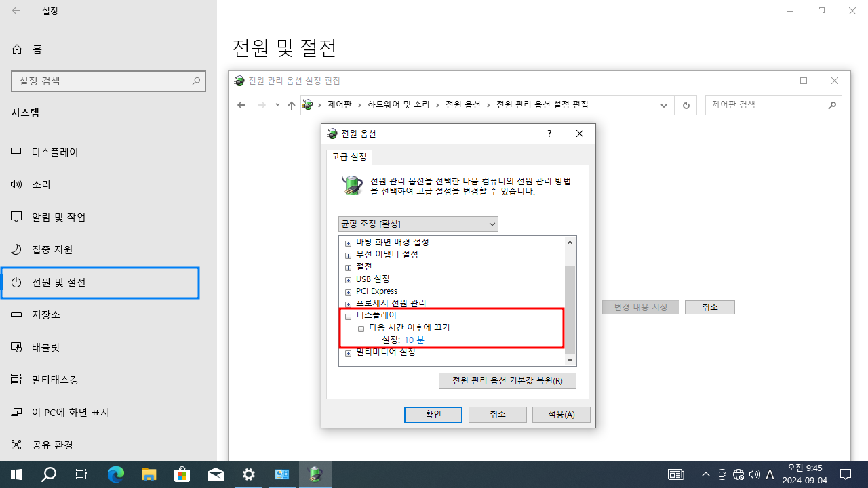This screenshot has height=488, width=868.
Task: Confirm with 확인 button in dialog
Action: coord(433,415)
